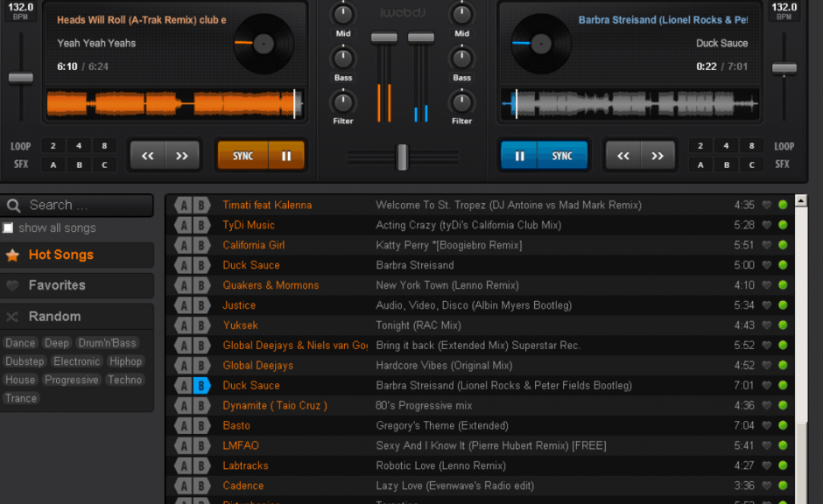The height and width of the screenshot is (504, 823).
Task: Favorite the Justice track with the heart icon
Action: pyautogui.click(x=768, y=304)
